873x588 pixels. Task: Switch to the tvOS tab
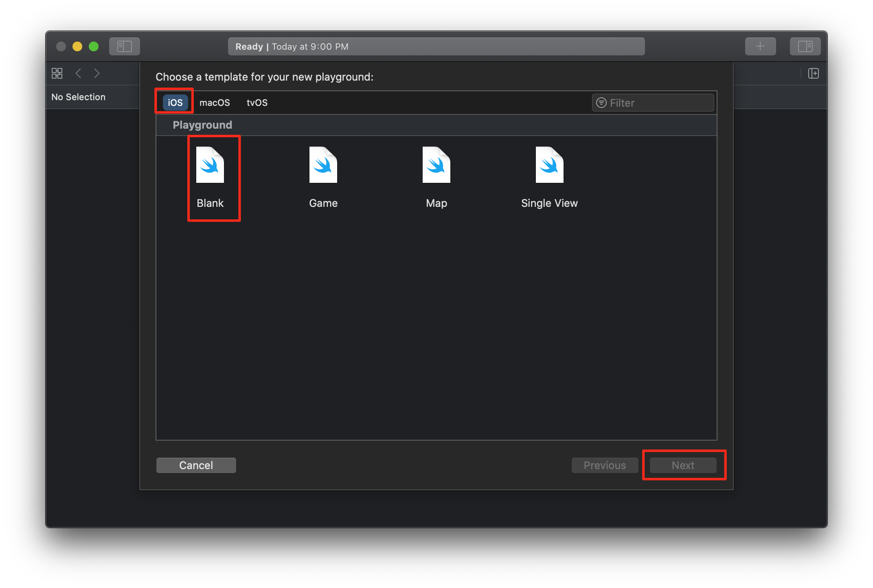click(257, 103)
